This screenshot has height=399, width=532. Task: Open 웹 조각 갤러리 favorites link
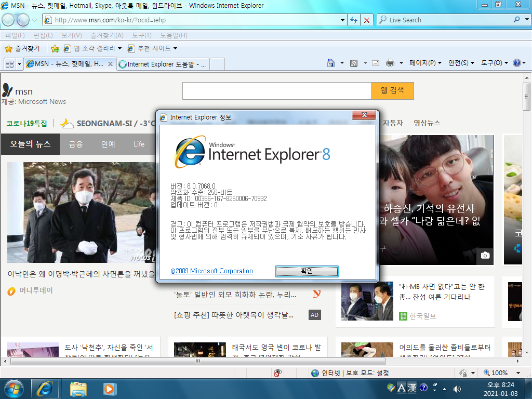[92, 48]
